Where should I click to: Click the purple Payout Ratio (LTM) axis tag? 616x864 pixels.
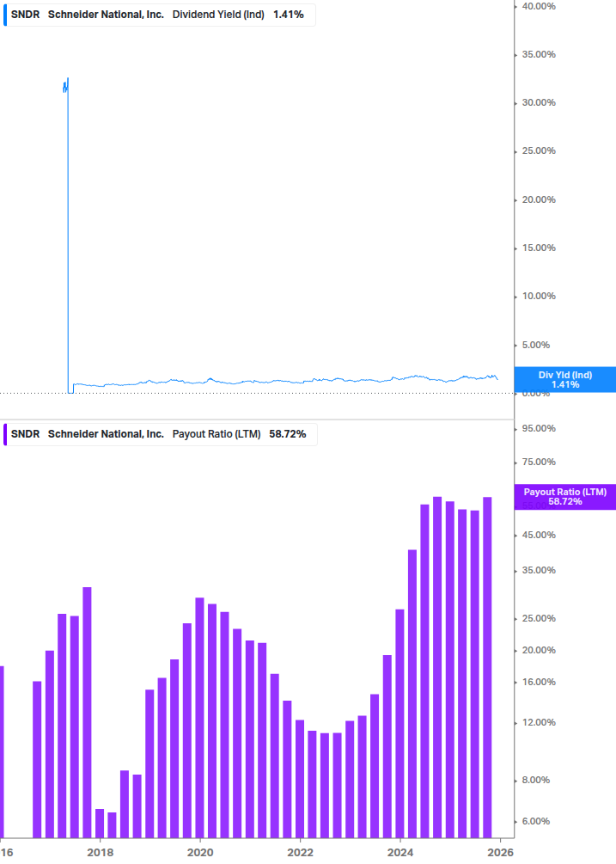coord(565,496)
